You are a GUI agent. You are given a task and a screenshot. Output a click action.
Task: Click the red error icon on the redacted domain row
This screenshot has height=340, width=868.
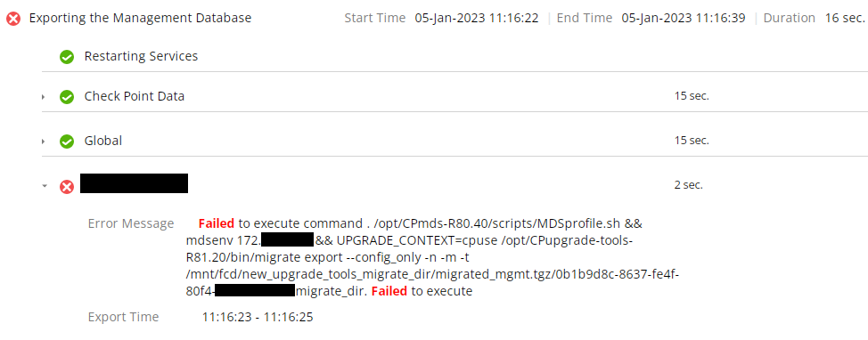67,187
